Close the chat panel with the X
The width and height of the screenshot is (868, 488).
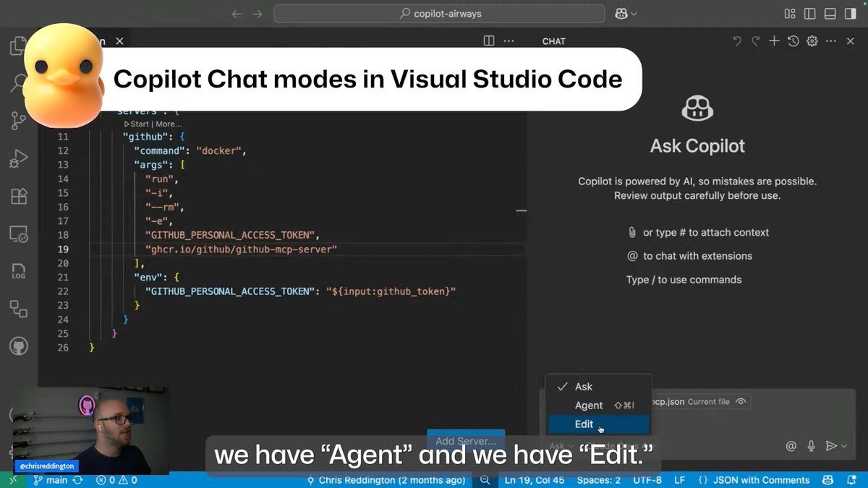(851, 41)
